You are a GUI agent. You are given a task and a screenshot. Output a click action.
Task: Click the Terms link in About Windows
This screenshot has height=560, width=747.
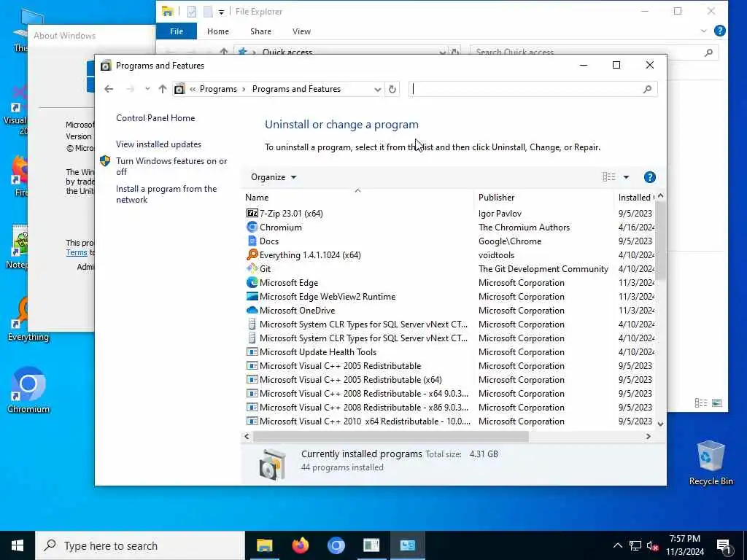pos(76,253)
